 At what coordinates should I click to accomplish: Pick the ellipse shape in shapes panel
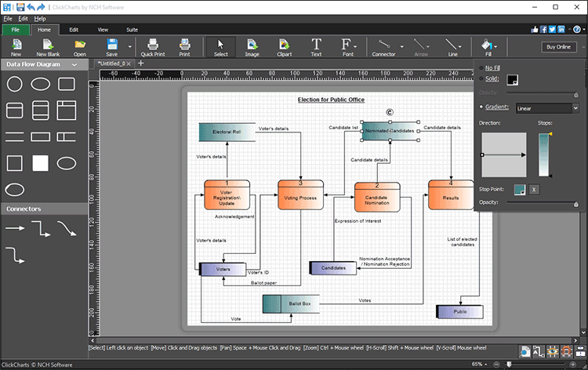tap(41, 85)
